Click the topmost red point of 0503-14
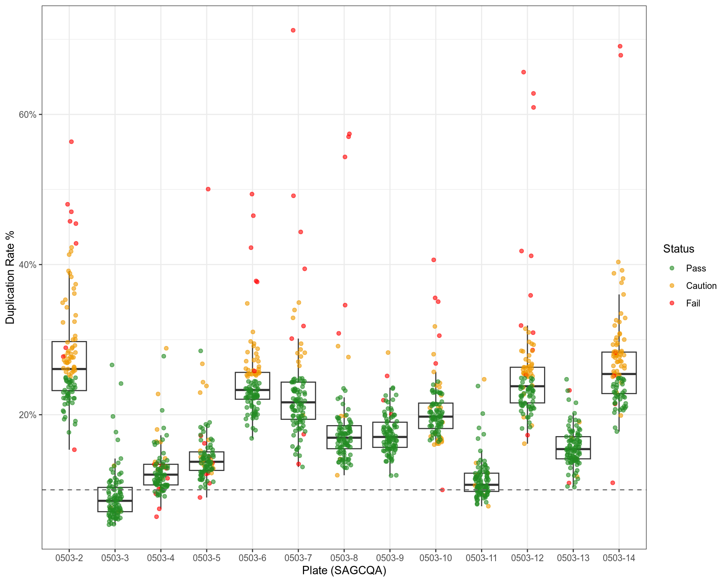 [x=620, y=46]
